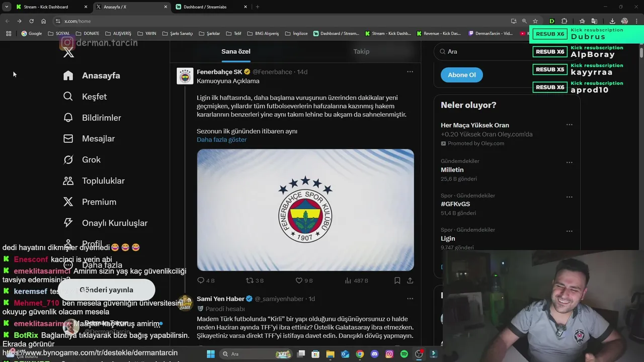Open Windows Start menu
644x362 pixels.
click(211, 354)
